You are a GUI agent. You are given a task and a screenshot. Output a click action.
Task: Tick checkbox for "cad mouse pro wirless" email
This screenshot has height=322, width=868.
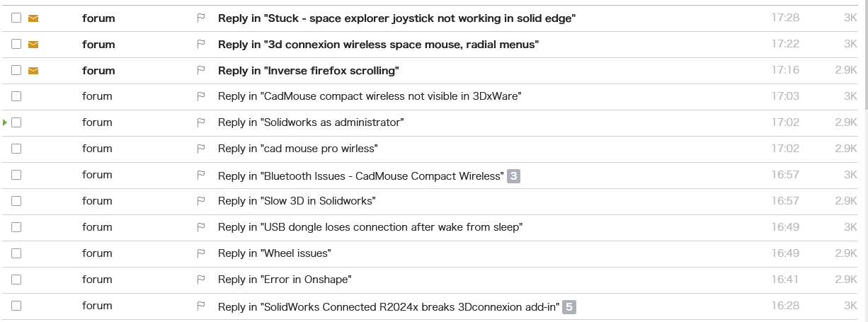16,149
